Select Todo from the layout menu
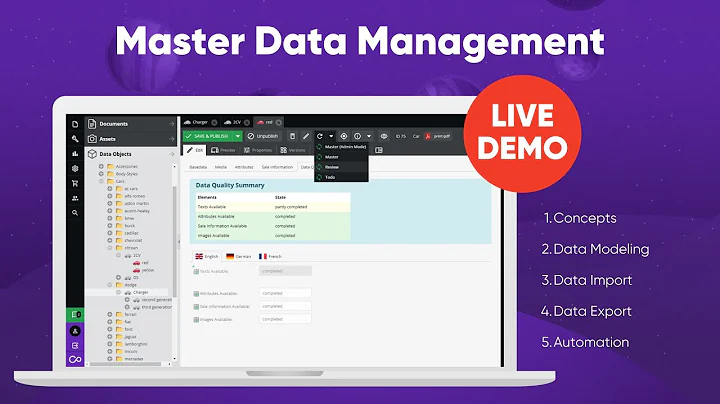Viewport: 720px width, 404px height. pos(341,177)
